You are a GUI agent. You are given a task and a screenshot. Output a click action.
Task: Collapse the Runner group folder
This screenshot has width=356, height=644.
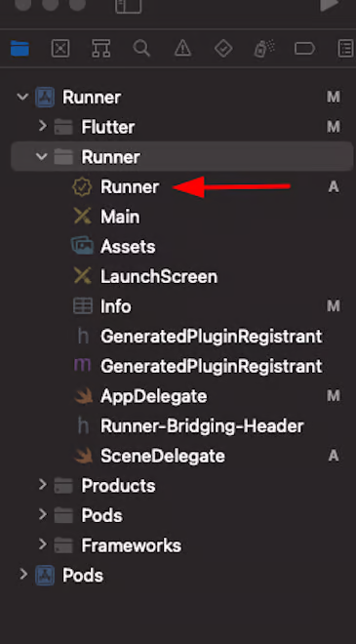(42, 156)
